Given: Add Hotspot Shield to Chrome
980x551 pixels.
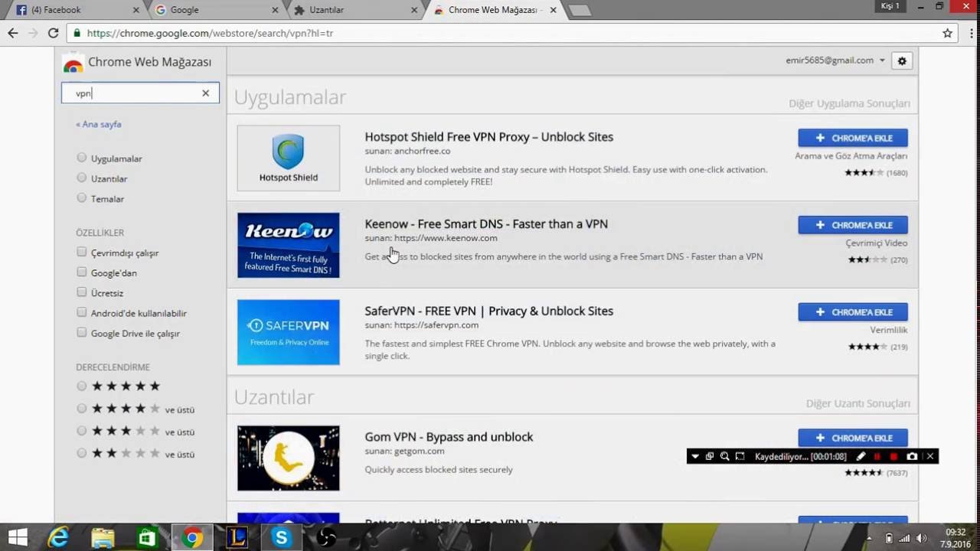Looking at the screenshot, I should pos(853,138).
